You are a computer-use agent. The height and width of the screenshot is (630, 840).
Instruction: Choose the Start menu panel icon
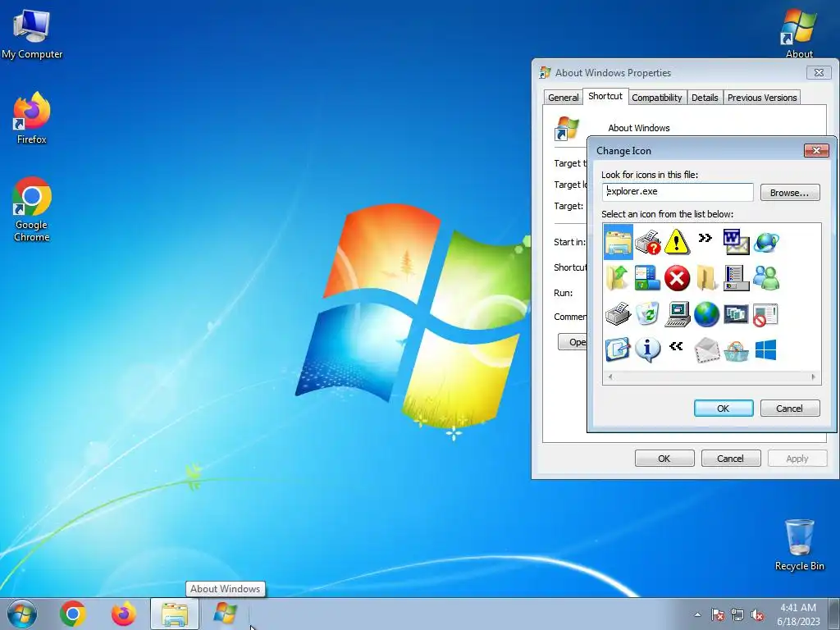point(648,278)
